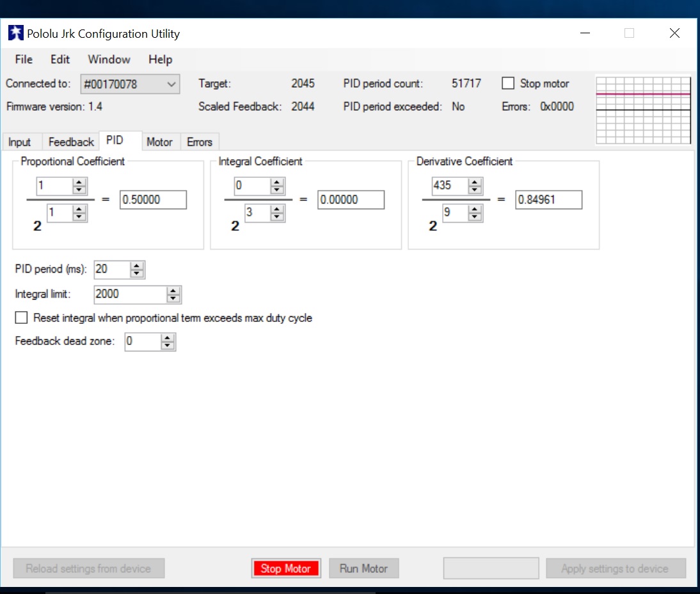
Task: Decrease the Integral limit with down arrow
Action: pyautogui.click(x=173, y=298)
